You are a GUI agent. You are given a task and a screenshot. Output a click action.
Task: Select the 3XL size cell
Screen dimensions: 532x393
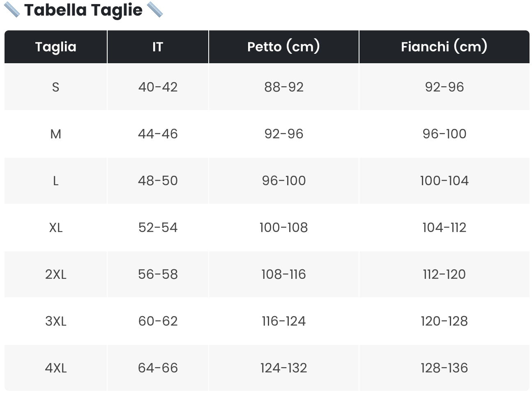pos(56,321)
